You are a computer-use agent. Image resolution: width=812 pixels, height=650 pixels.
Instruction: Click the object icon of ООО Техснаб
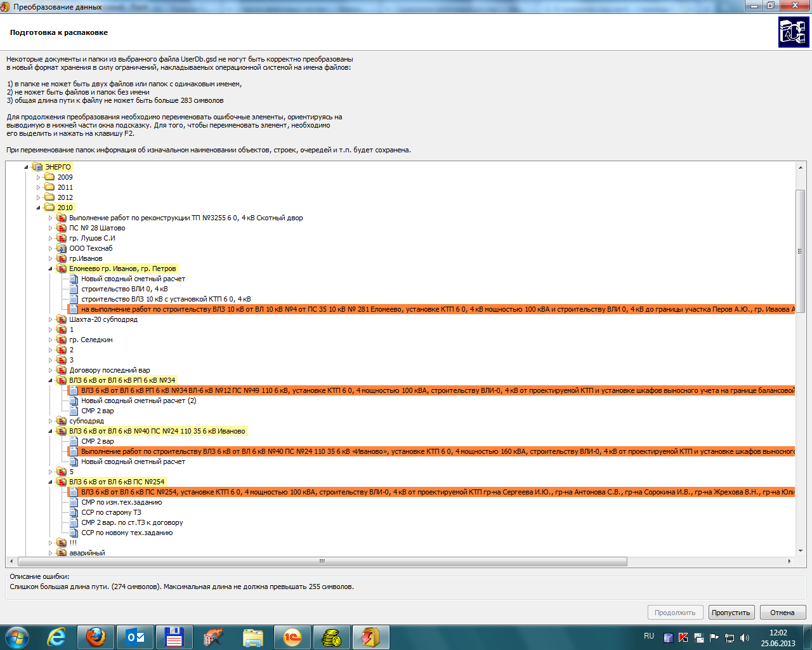click(62, 248)
